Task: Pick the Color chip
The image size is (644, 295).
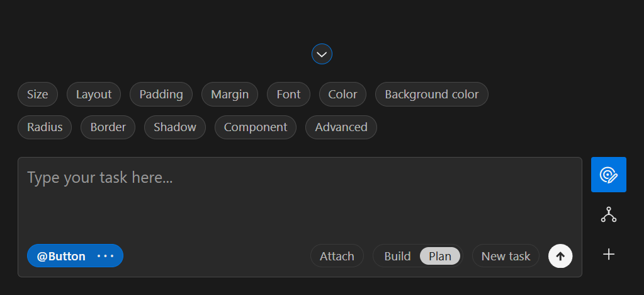Action: (x=342, y=95)
